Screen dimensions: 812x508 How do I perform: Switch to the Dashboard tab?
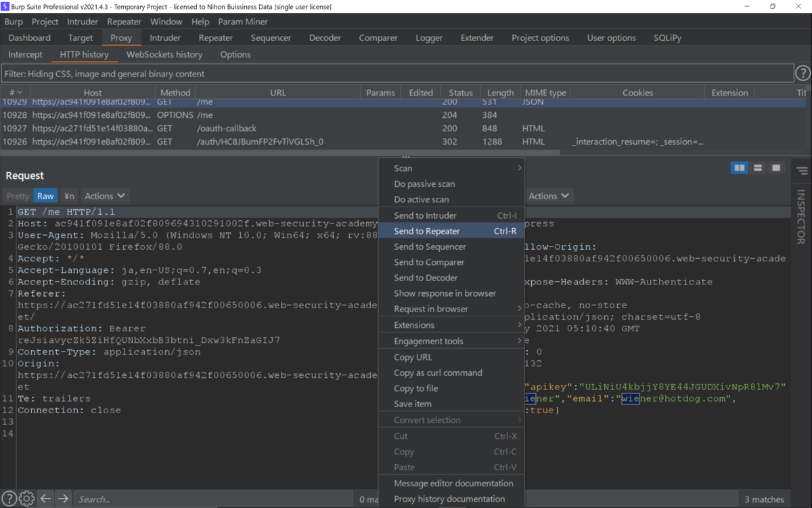coord(30,38)
